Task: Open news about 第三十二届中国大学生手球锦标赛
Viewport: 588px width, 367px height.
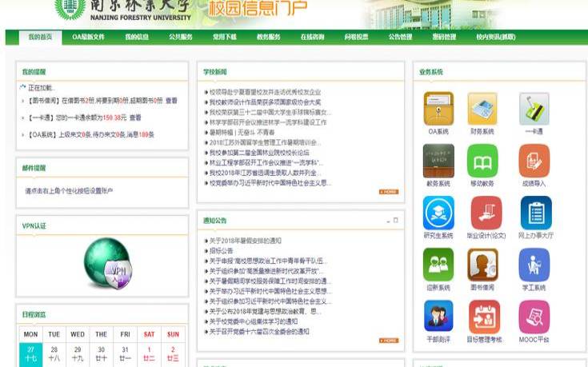Action: pos(270,112)
